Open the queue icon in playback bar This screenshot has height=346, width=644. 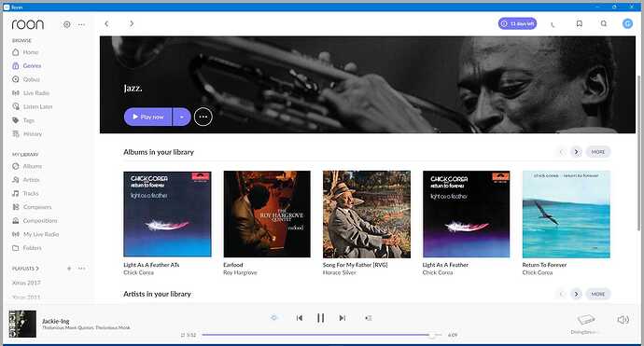pyautogui.click(x=369, y=318)
